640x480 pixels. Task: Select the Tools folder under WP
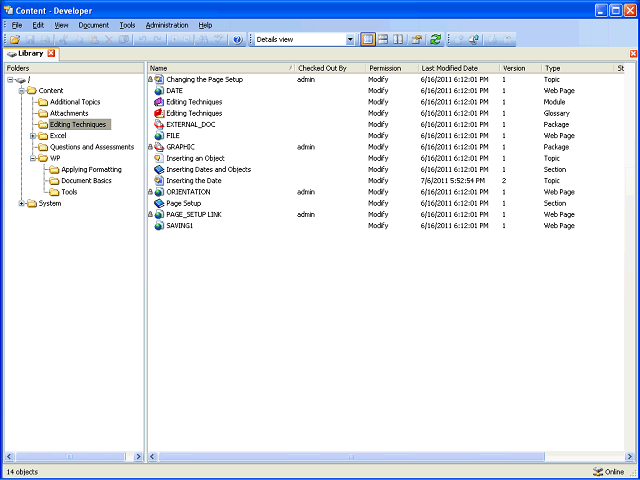[x=69, y=192]
